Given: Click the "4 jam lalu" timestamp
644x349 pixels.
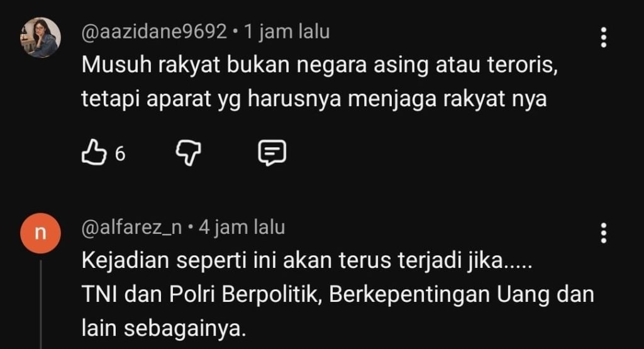Looking at the screenshot, I should coord(242,227).
